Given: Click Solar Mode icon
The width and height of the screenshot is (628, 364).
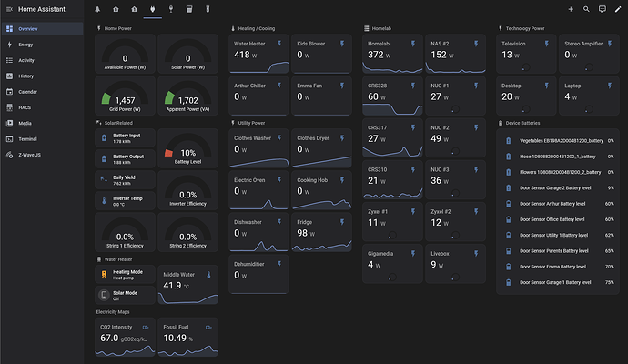Looking at the screenshot, I should (x=104, y=295).
